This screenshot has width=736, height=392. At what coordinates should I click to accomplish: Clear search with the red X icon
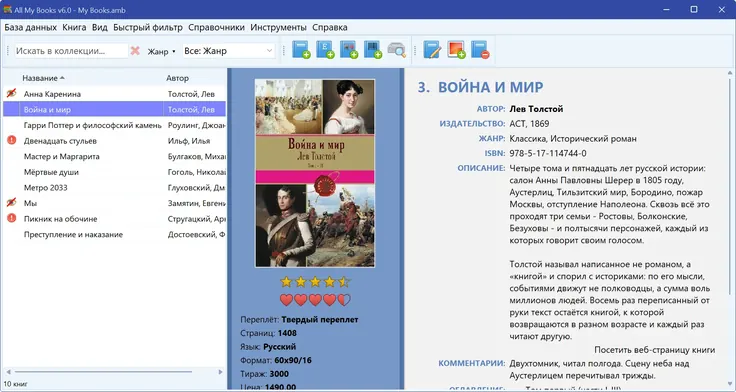coord(135,51)
